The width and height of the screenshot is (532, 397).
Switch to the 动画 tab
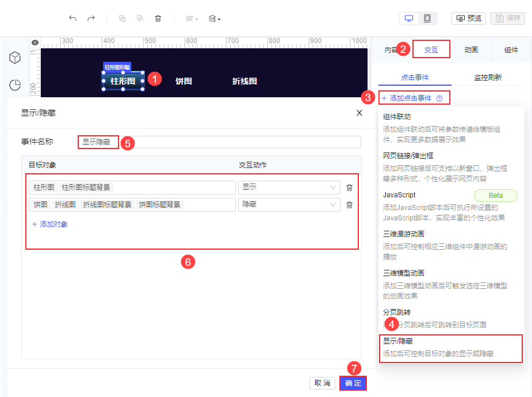tap(471, 50)
